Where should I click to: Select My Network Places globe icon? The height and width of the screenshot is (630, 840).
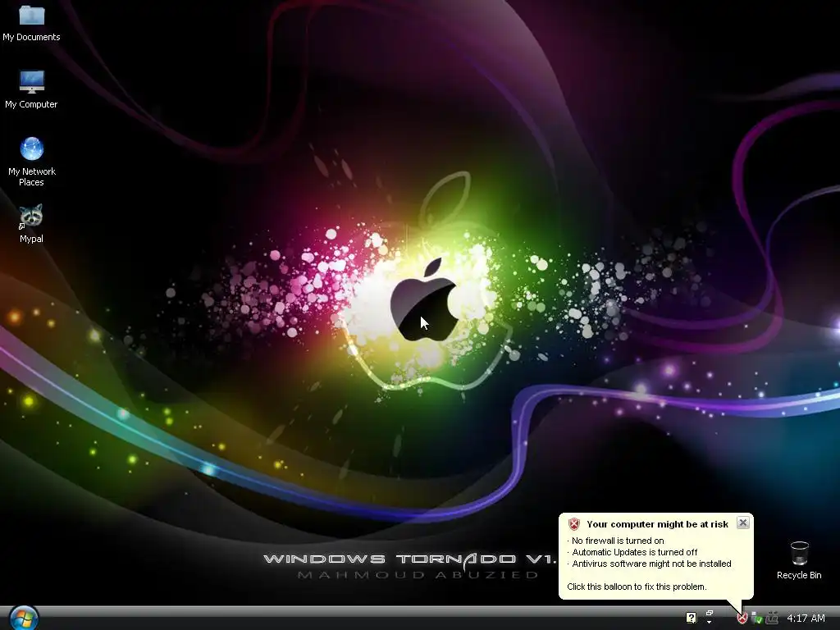tap(32, 148)
